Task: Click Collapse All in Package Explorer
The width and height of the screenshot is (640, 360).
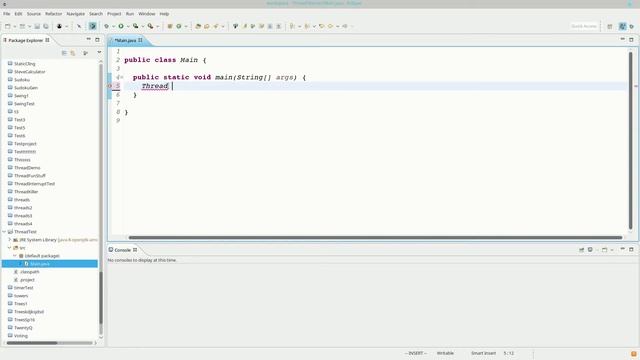Action: pyautogui.click(x=64, y=53)
